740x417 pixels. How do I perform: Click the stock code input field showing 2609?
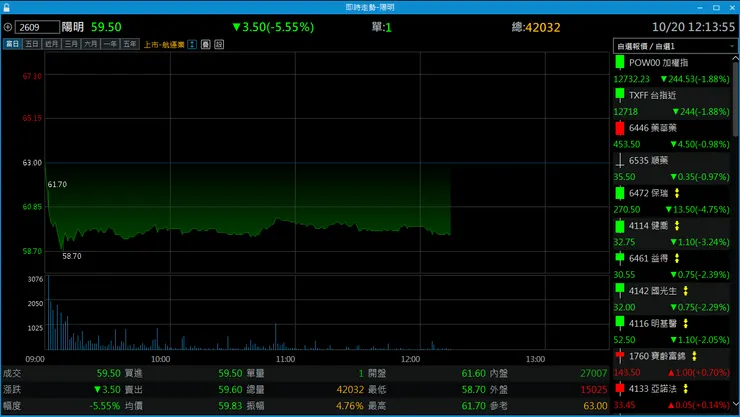tap(37, 27)
